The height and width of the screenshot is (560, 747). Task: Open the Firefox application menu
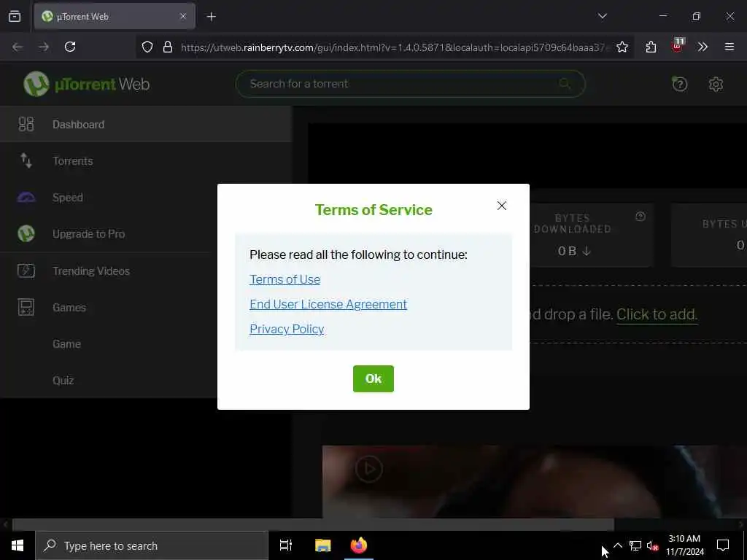[729, 47]
